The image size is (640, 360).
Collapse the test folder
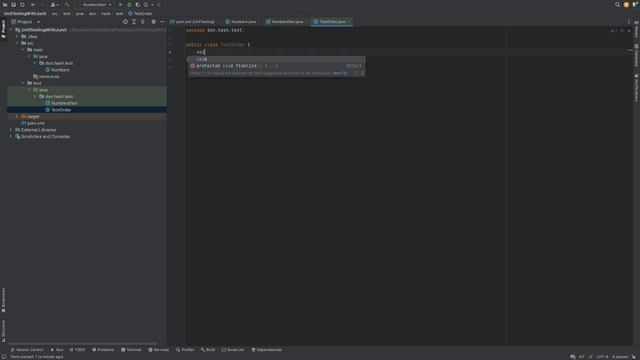click(23, 83)
